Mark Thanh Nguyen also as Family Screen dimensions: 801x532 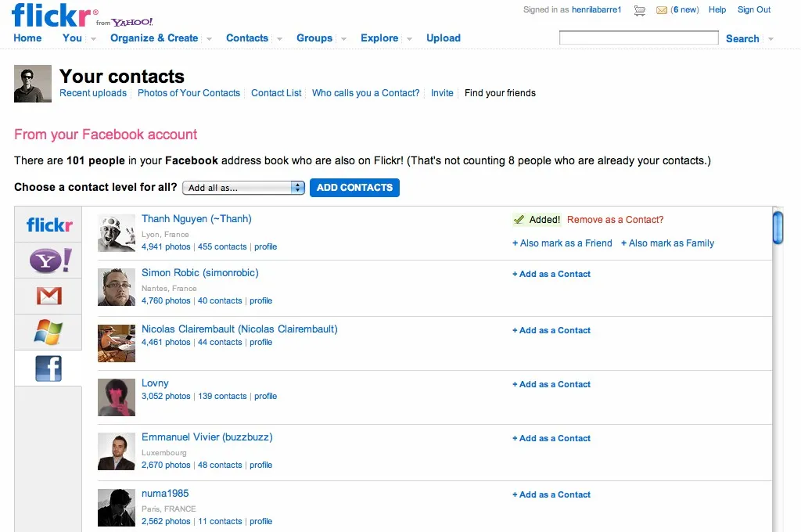click(x=667, y=243)
